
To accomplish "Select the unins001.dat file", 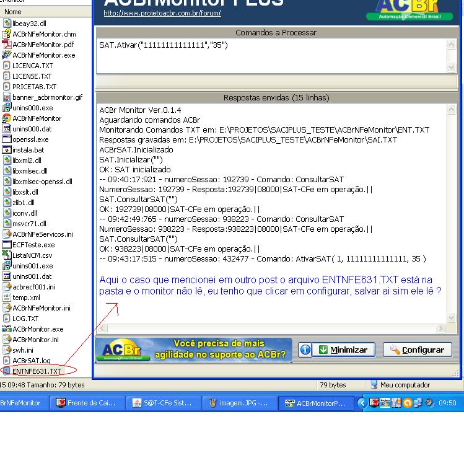I will [x=32, y=276].
